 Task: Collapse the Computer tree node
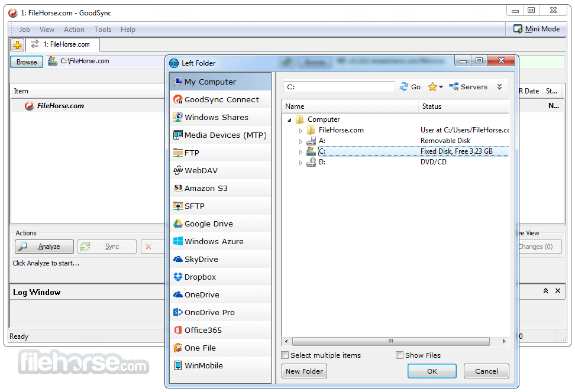click(290, 119)
